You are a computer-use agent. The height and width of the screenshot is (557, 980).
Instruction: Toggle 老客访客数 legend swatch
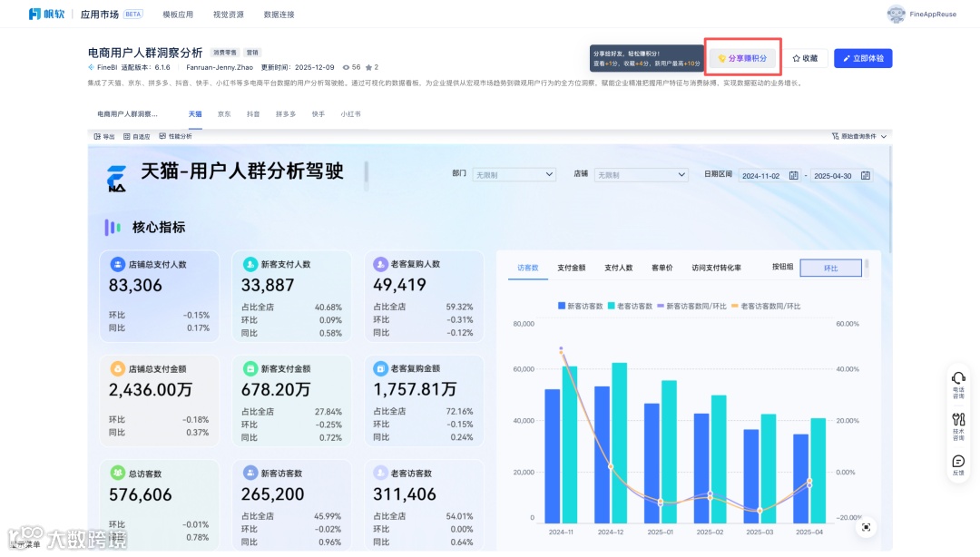click(x=612, y=306)
